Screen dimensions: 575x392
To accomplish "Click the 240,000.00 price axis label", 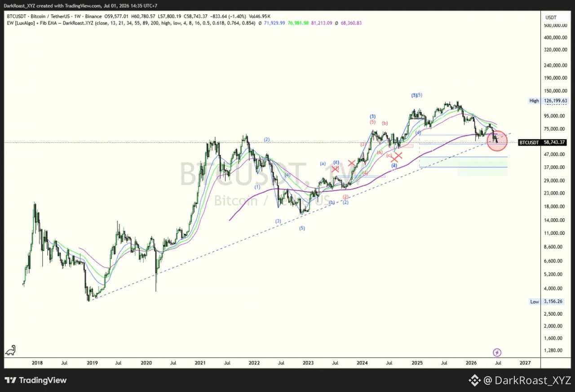I will 554,66.
